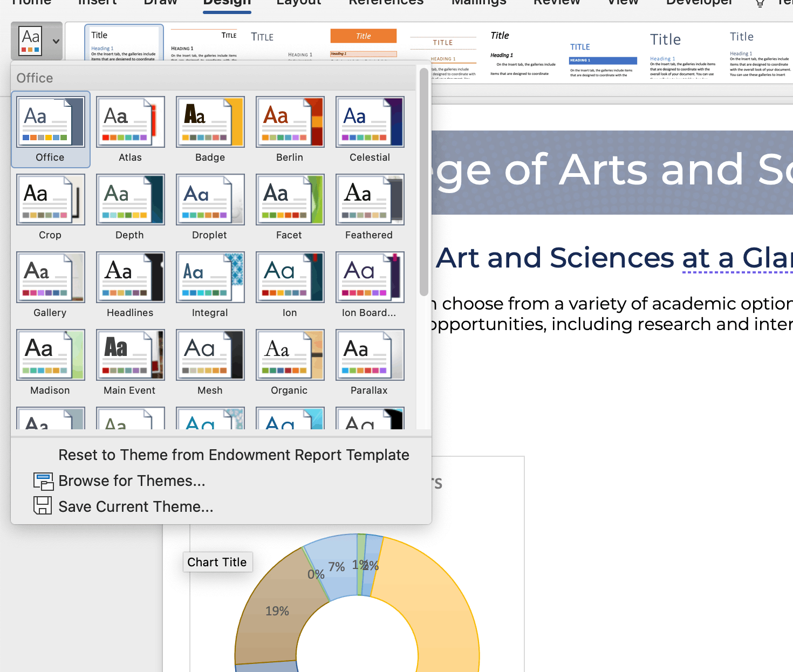The image size is (793, 672).
Task: Click the Themes Aa button
Action: coord(30,41)
